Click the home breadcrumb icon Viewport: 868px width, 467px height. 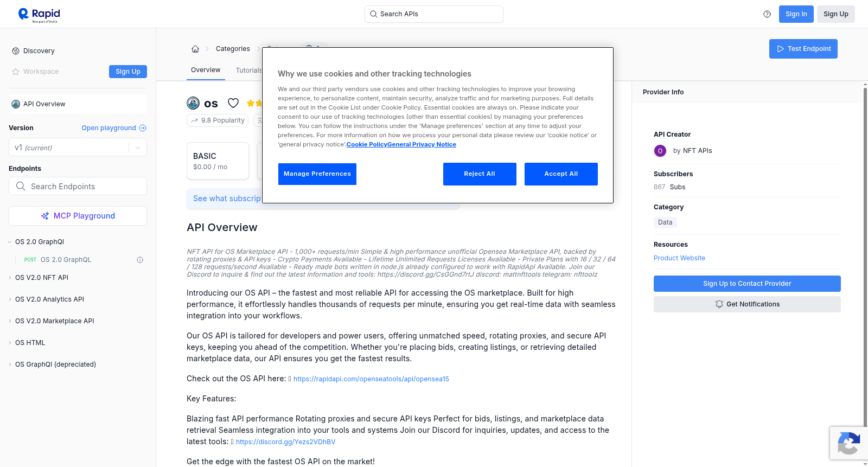(x=195, y=49)
